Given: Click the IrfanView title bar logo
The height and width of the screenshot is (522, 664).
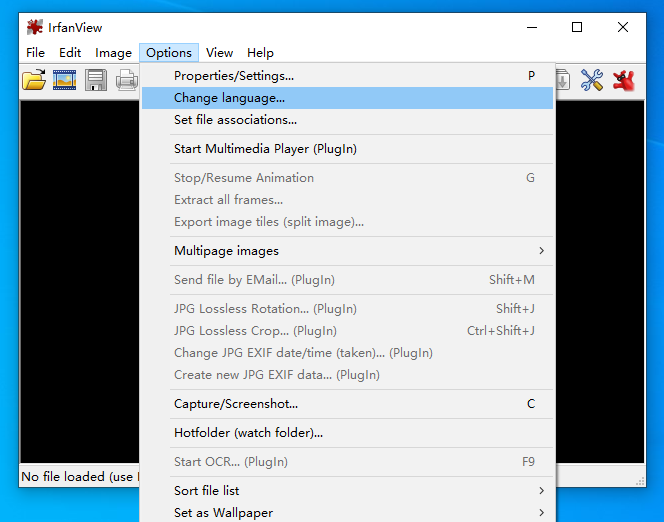Looking at the screenshot, I should (35, 27).
